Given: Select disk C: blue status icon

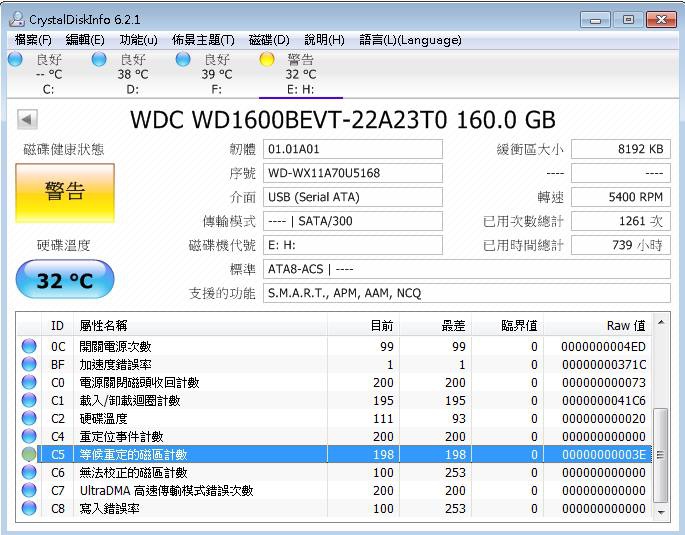Looking at the screenshot, I should tap(15, 59).
